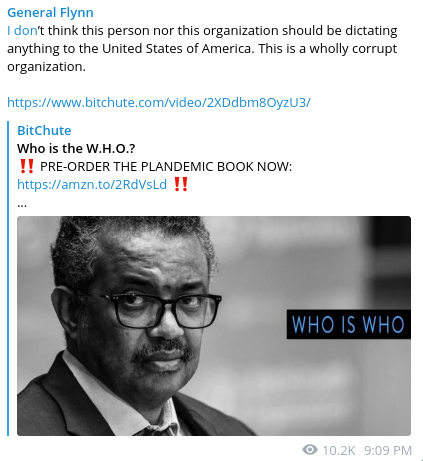Click the "PRE-ORDER THE PLANDEMIC BOOK NOW" text

tap(166, 166)
